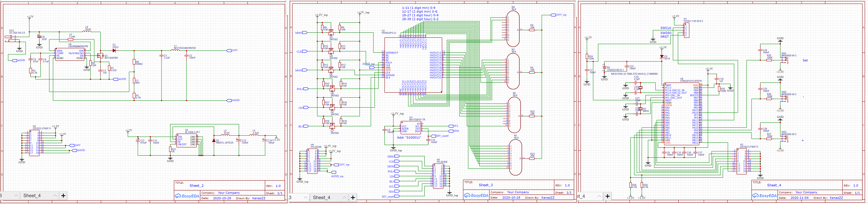Select the NFZ15SG462SN10D inductor label
The image size is (868, 204).
pos(185,48)
